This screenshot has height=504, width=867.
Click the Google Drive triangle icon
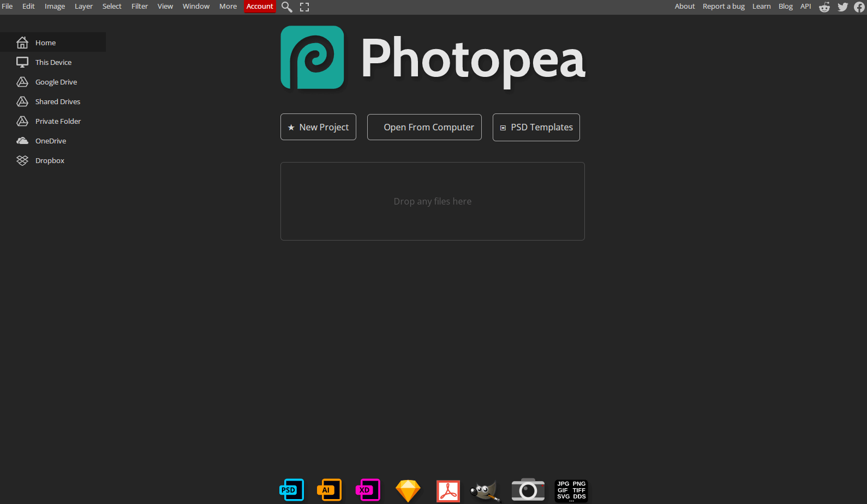pyautogui.click(x=22, y=82)
